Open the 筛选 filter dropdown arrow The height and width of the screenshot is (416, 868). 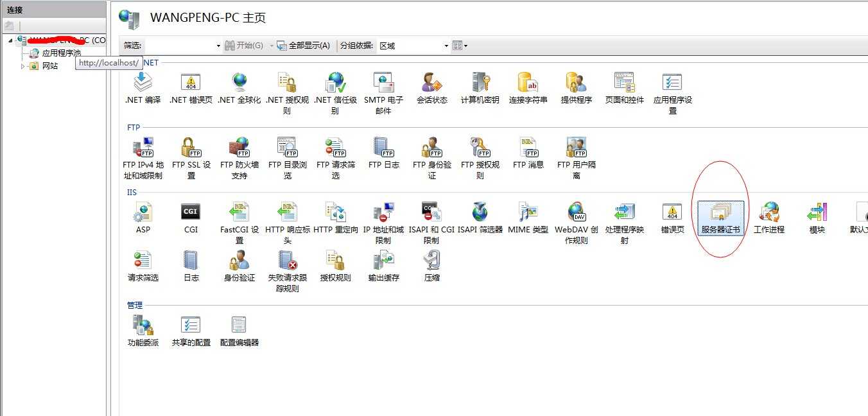pos(217,45)
